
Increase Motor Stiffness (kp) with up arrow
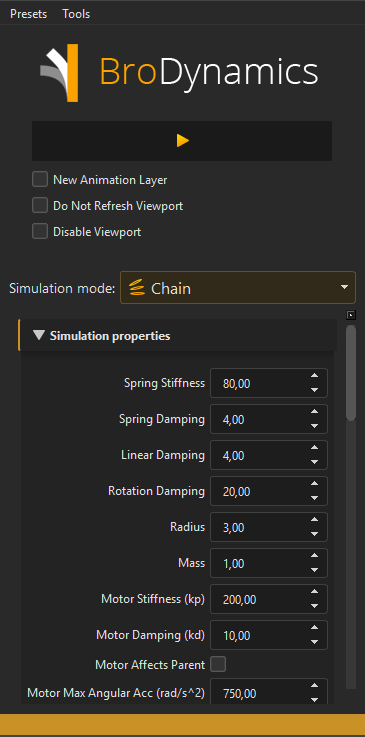tap(315, 592)
